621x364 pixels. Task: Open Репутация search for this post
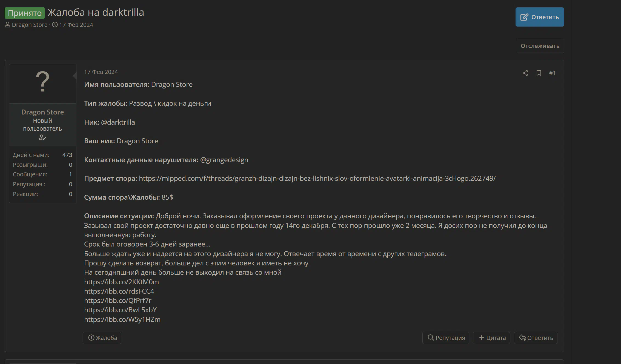pyautogui.click(x=446, y=338)
